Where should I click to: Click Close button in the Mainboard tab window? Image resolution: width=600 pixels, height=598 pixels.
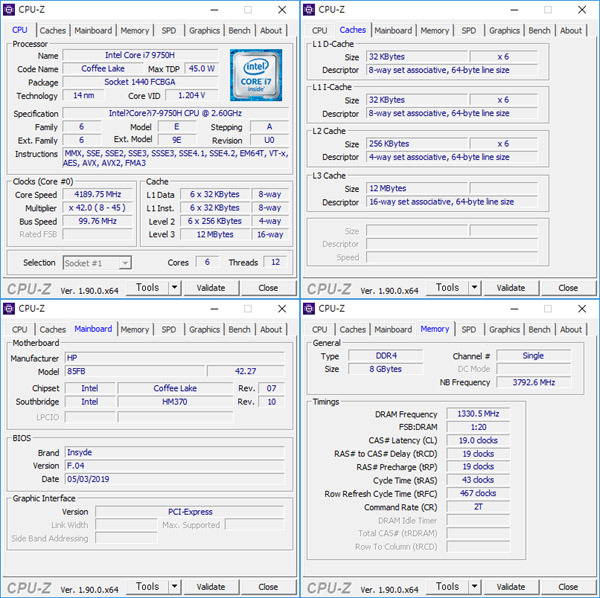268,587
